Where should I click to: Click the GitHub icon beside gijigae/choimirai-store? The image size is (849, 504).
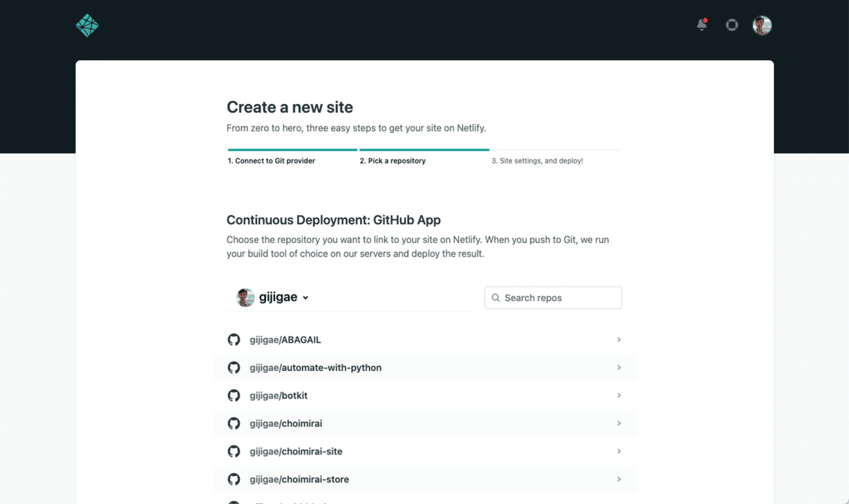(233, 479)
